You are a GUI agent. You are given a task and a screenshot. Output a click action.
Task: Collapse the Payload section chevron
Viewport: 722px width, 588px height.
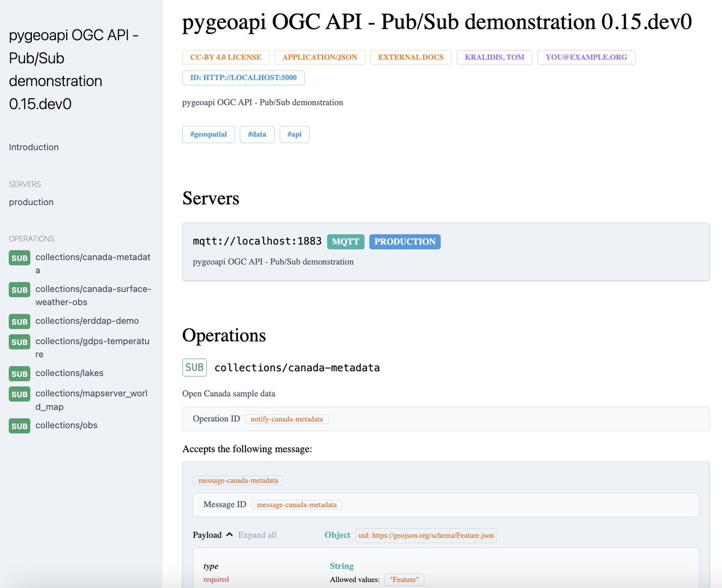tap(229, 534)
